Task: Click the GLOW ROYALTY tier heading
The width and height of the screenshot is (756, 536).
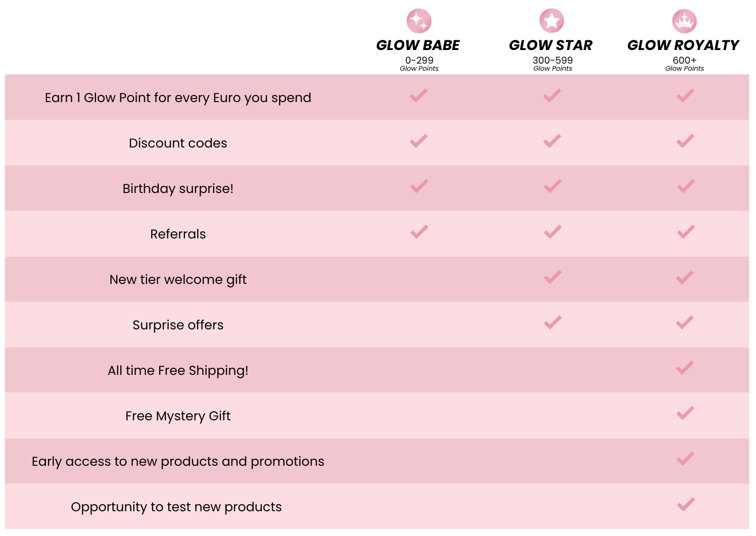Action: pos(683,45)
